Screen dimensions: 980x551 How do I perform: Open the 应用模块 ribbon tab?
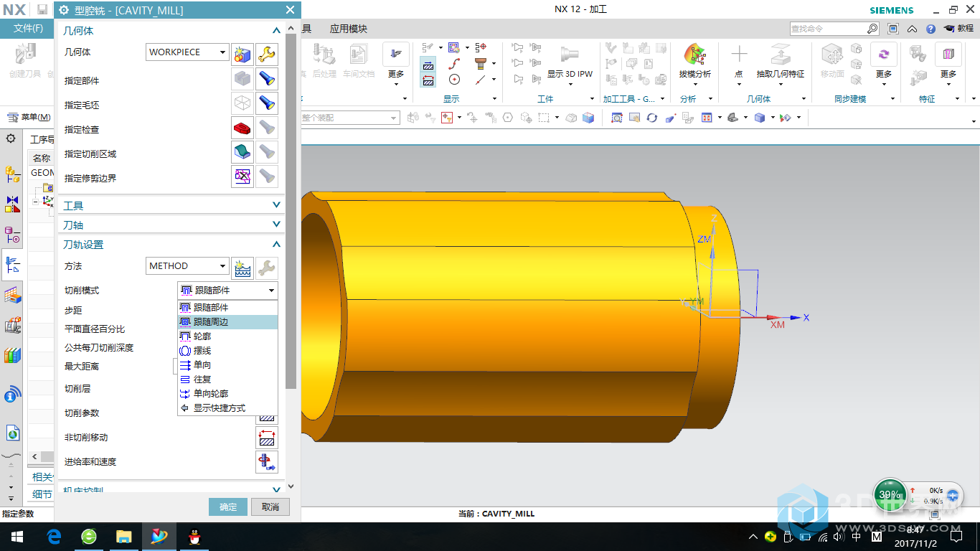click(x=349, y=29)
